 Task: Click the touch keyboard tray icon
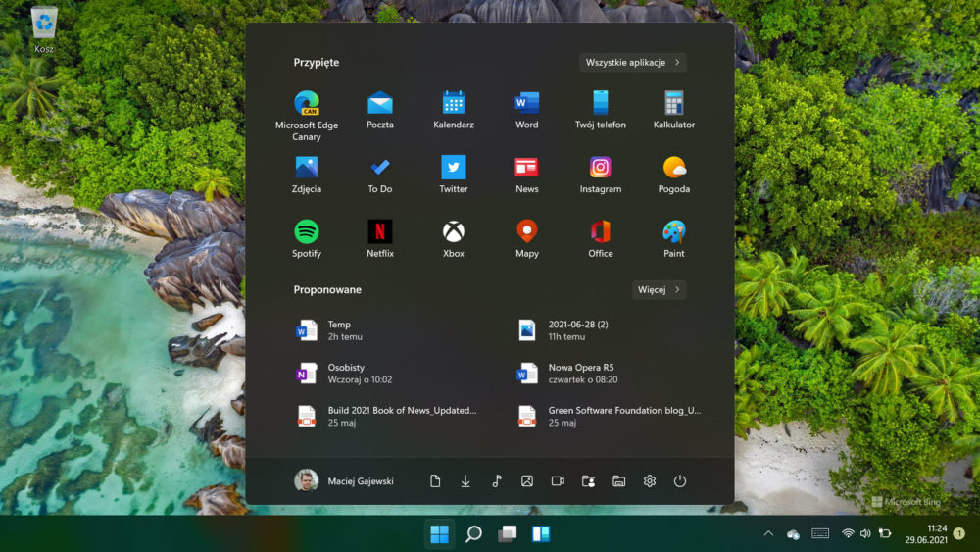(820, 533)
